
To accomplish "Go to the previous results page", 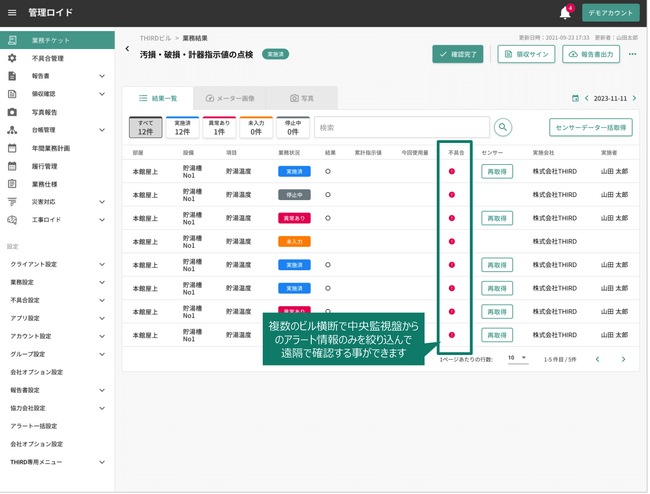I will (x=597, y=359).
